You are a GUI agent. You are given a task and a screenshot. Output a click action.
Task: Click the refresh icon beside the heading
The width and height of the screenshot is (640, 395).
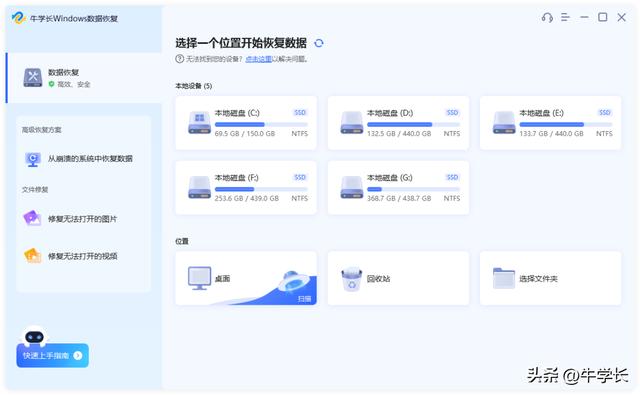(x=319, y=43)
